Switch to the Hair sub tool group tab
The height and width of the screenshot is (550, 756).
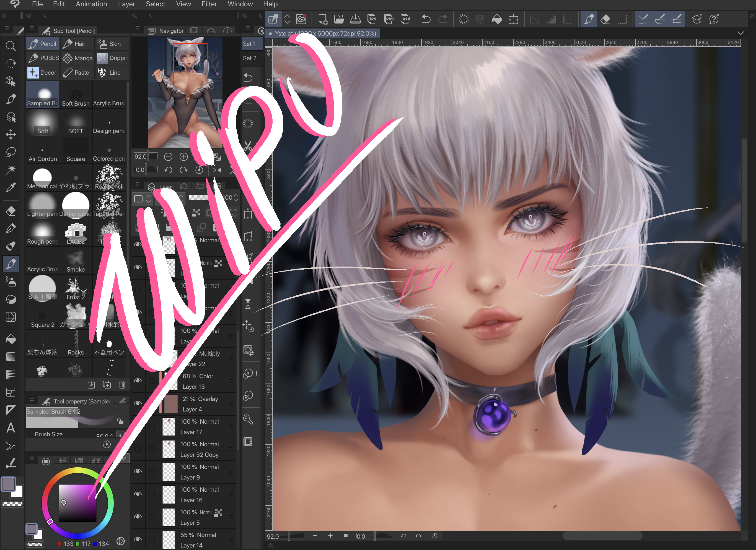(77, 44)
